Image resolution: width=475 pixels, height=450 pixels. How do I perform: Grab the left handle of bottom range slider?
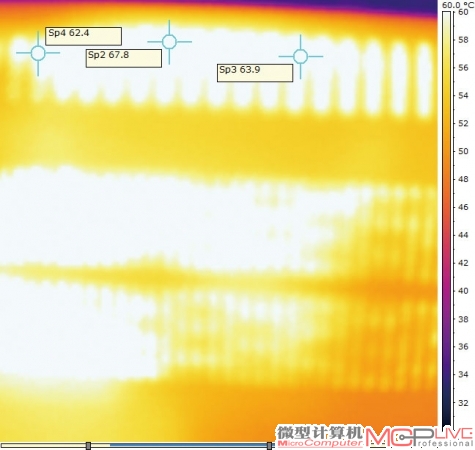coord(88,446)
